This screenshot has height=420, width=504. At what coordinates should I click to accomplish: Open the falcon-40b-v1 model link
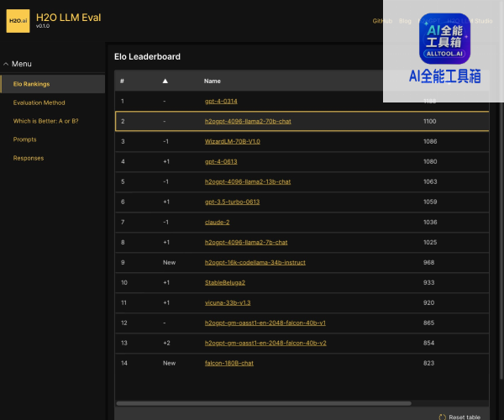[265, 323]
